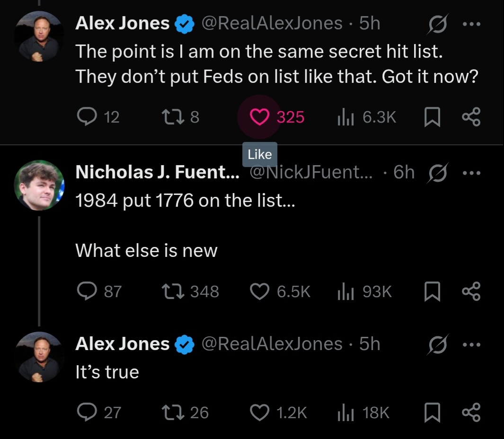504x439 pixels.
Task: Repost the "1984 put 1776" post
Action: tap(169, 291)
